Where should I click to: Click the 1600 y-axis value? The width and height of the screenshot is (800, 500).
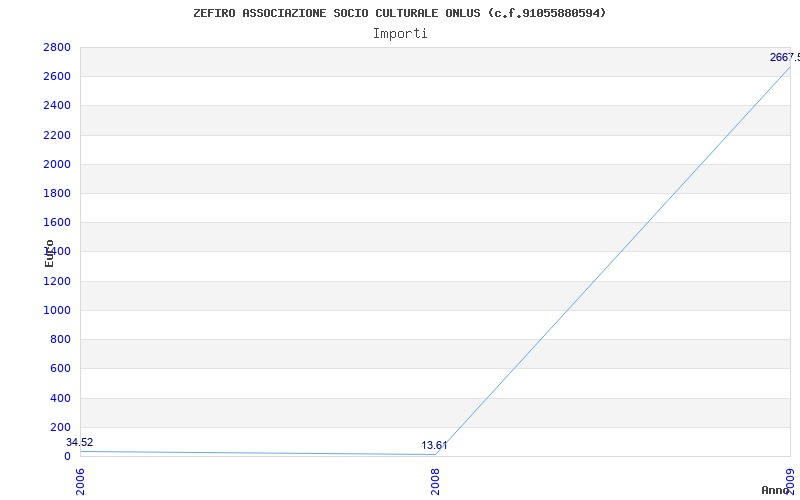pyautogui.click(x=57, y=222)
